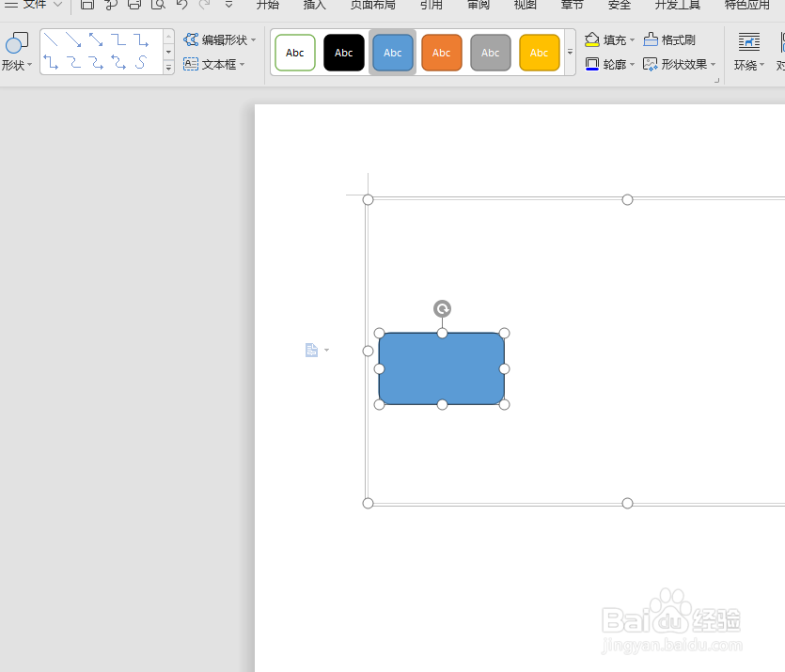Select the curved arrow connector shape
The height and width of the screenshot is (672, 785).
click(x=96, y=62)
